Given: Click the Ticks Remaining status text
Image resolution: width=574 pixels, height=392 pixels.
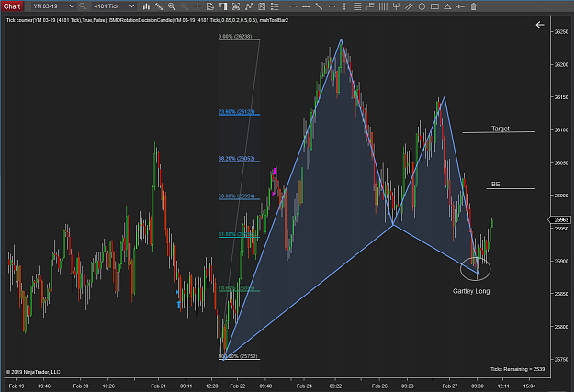Looking at the screenshot, I should click(x=518, y=369).
